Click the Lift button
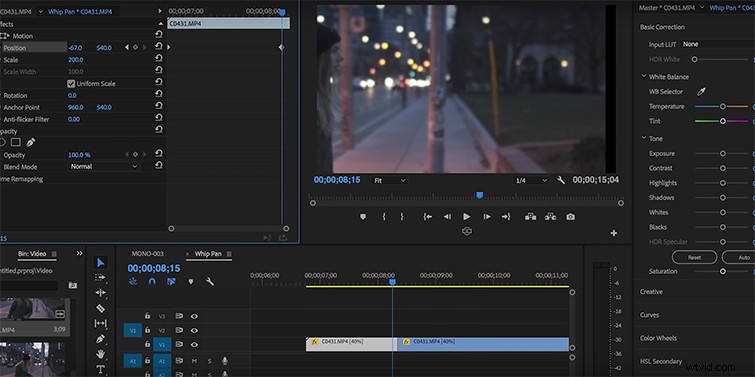This screenshot has width=755, height=377. pos(531,217)
